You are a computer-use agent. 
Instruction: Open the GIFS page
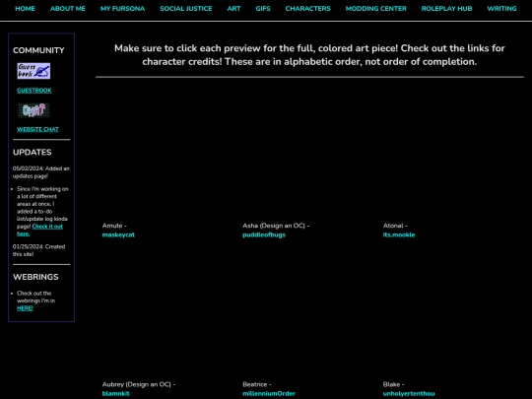pyautogui.click(x=263, y=9)
